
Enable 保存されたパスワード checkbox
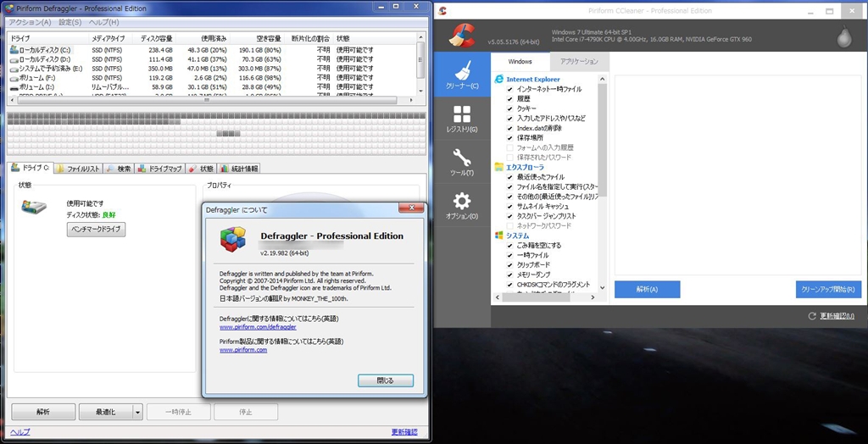[x=509, y=158]
